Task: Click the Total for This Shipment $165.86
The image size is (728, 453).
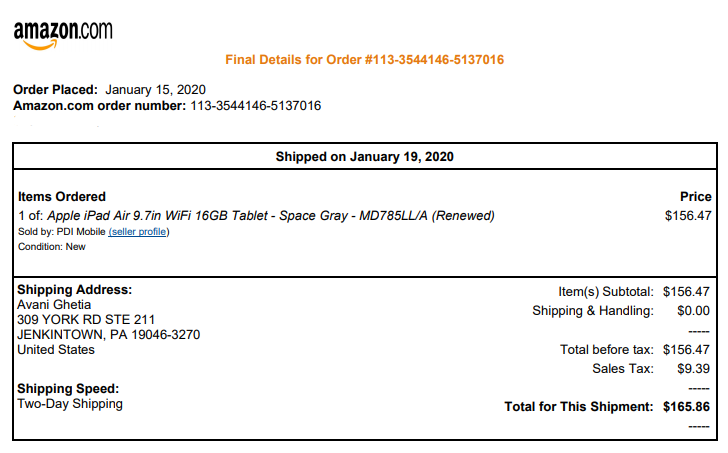Action: [x=685, y=407]
